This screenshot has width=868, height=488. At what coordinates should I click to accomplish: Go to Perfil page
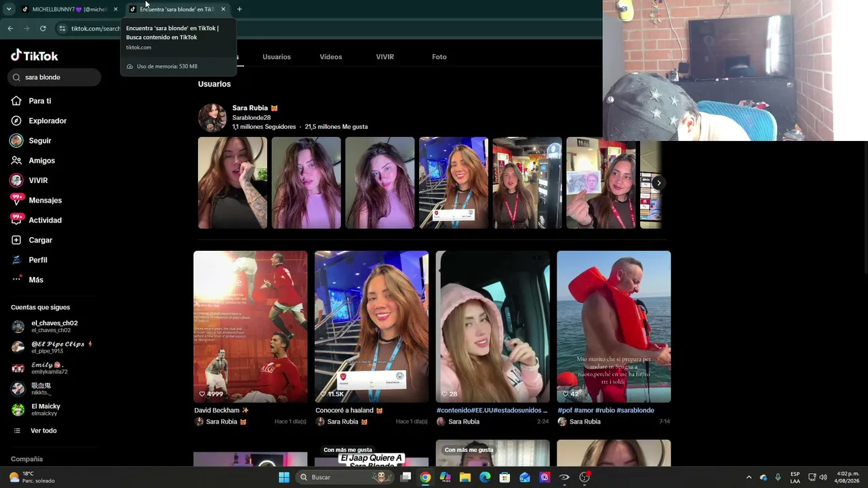point(29,260)
